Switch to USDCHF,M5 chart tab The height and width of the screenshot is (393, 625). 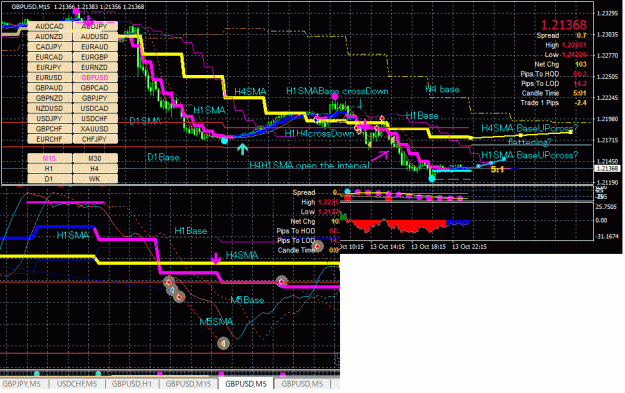tap(77, 384)
